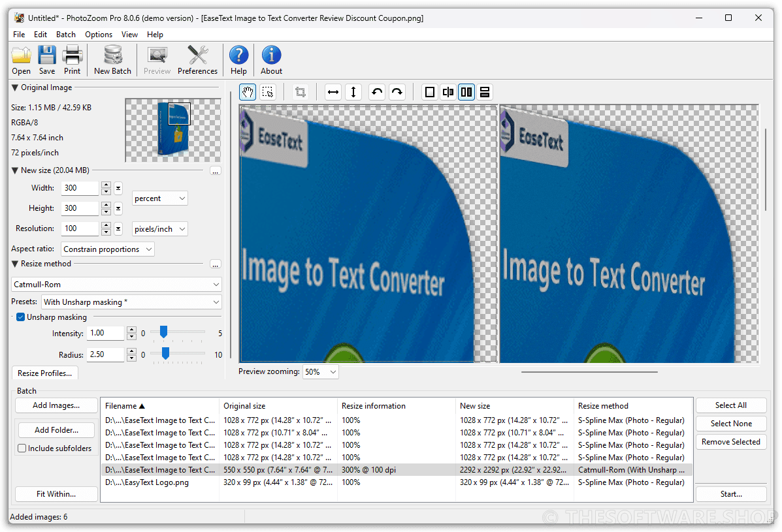Sort batch list by Filename column header
Screen dimensions: 782x532
pos(159,406)
